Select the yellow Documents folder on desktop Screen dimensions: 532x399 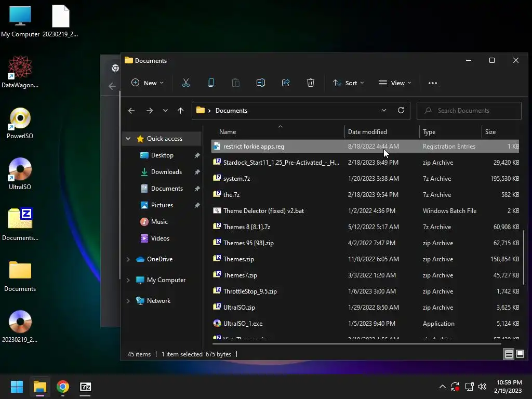tap(20, 276)
